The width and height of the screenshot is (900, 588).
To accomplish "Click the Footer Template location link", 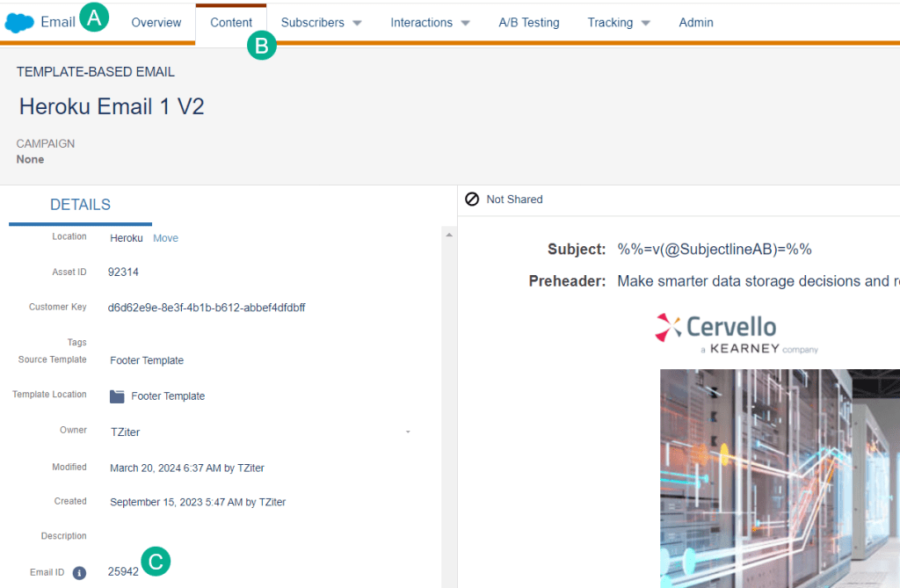I will coord(168,396).
